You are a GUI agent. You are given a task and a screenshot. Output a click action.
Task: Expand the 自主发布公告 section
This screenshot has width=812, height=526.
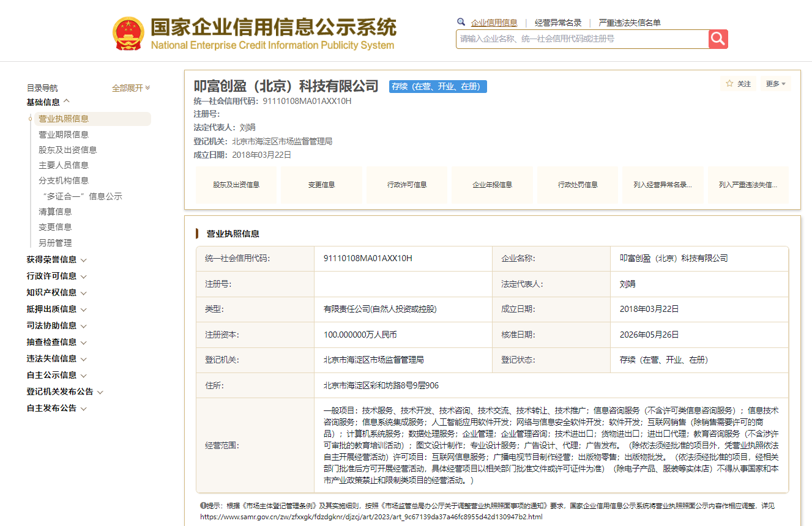point(57,408)
